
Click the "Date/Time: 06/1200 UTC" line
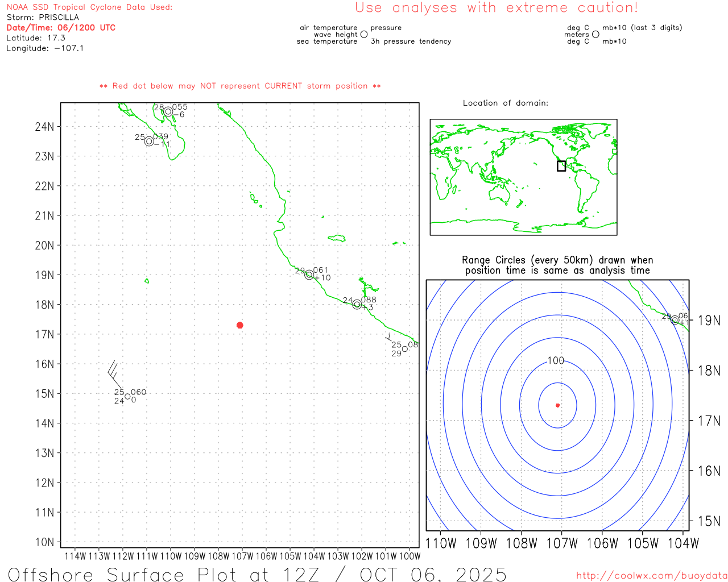pos(61,27)
